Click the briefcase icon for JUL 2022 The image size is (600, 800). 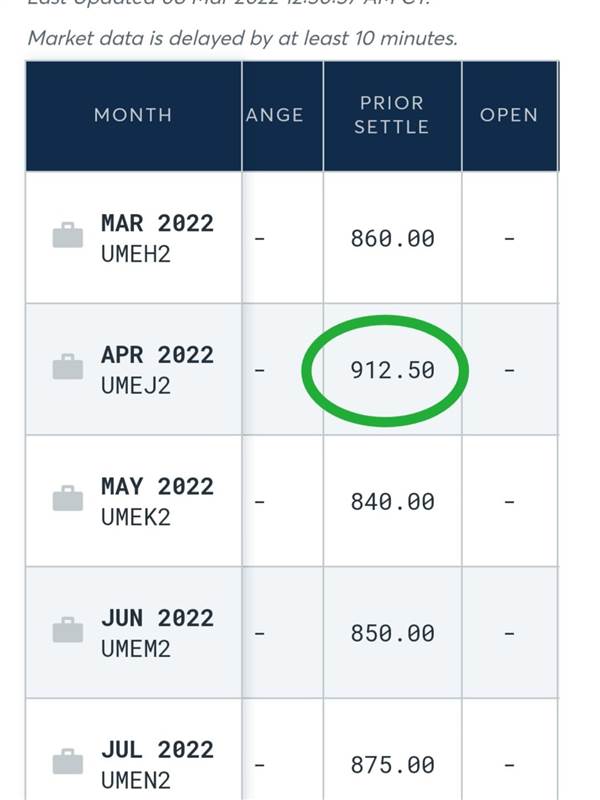click(68, 762)
